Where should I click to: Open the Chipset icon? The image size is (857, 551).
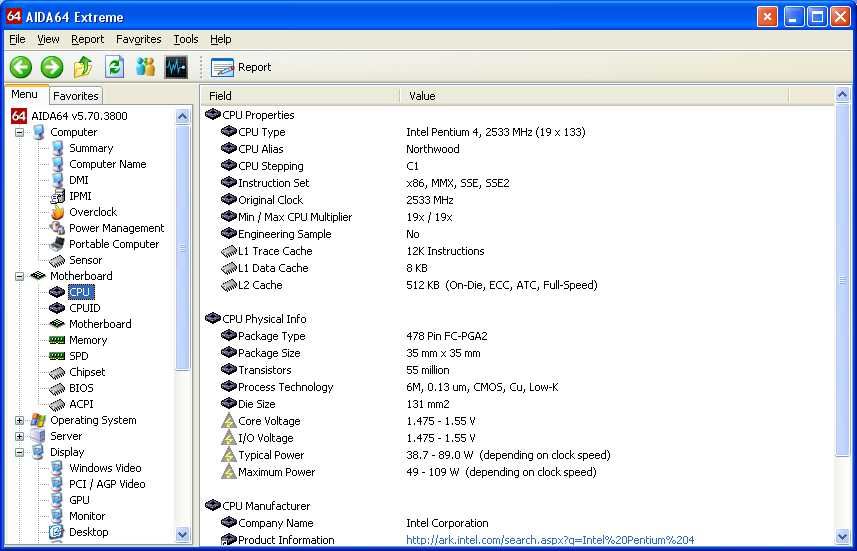point(57,372)
